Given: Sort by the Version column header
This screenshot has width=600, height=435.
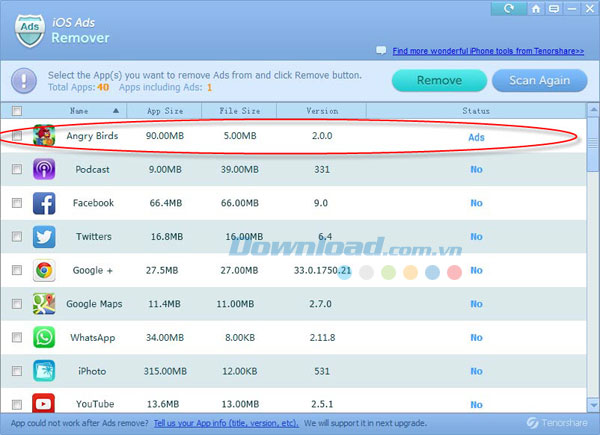Looking at the screenshot, I should 322,111.
